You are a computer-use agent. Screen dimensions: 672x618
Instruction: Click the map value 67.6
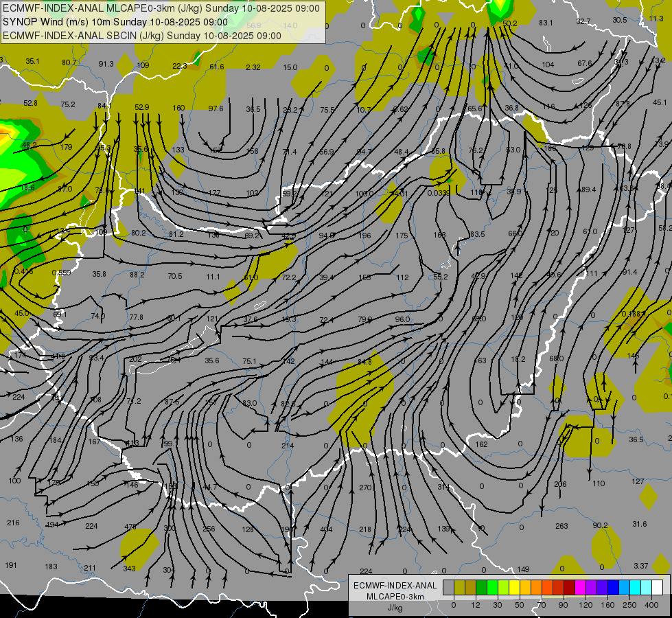tap(584, 63)
